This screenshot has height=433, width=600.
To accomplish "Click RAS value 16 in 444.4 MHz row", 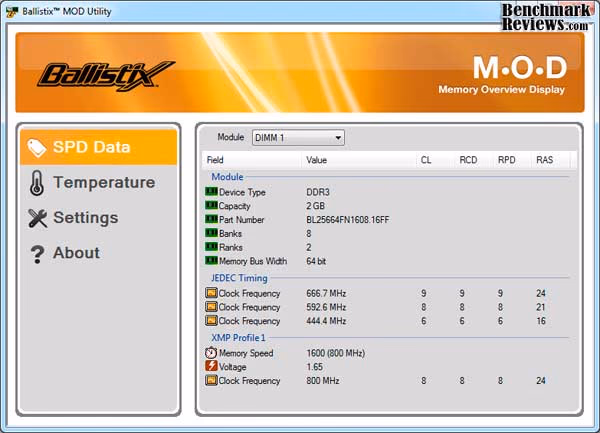I will click(x=541, y=321).
